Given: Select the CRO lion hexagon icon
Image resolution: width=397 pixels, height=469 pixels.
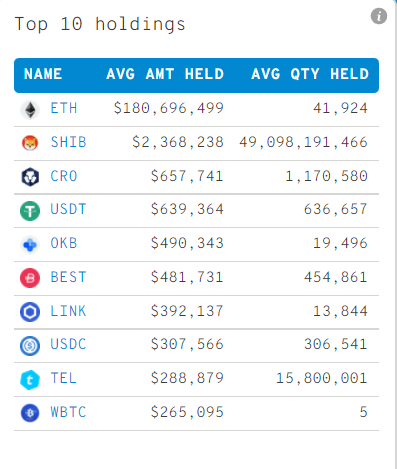Looking at the screenshot, I should pos(30,177).
